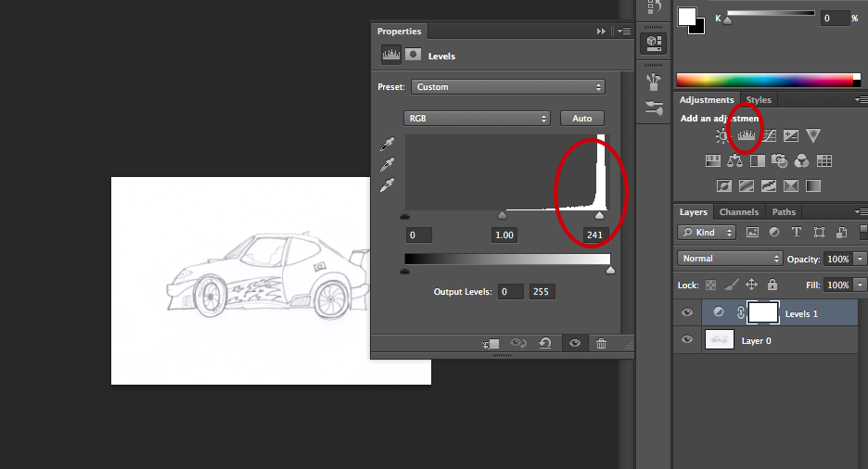
Task: Open the Normal blend mode dropdown
Action: tap(730, 259)
